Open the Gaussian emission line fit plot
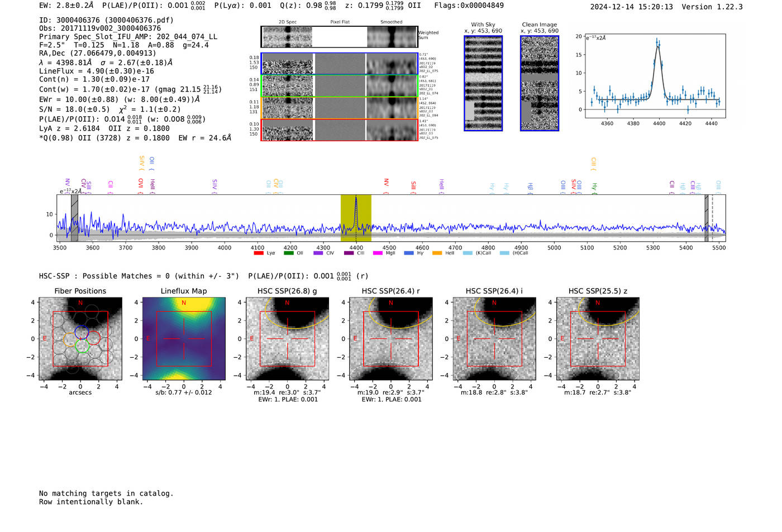The image size is (782, 532). click(655, 76)
